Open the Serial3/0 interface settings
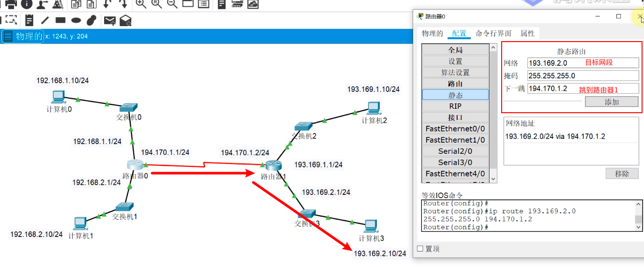Screen dimensions: 644x267 point(455,162)
